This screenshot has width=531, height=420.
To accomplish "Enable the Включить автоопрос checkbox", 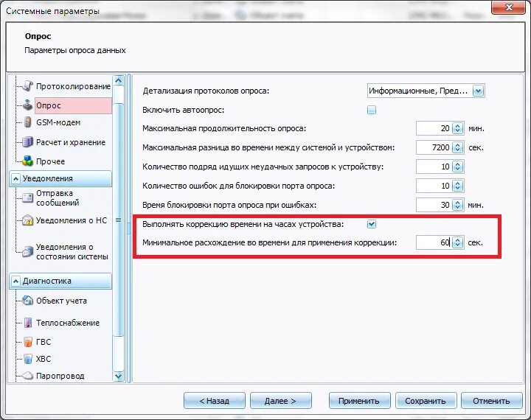I will 372,110.
